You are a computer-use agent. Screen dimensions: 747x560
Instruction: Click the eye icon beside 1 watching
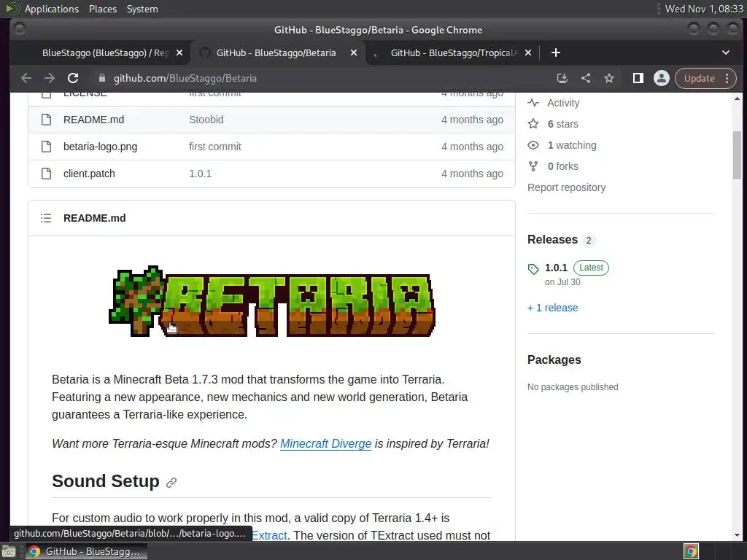533,145
